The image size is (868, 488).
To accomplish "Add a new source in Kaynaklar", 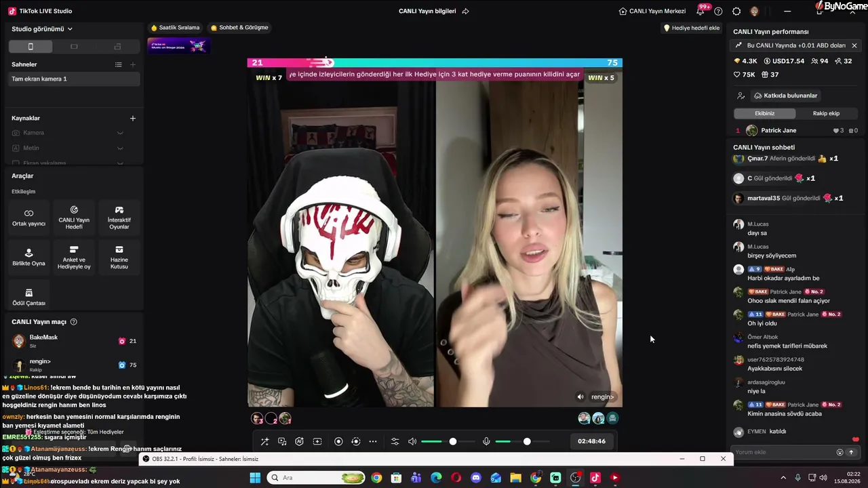I will click(133, 118).
